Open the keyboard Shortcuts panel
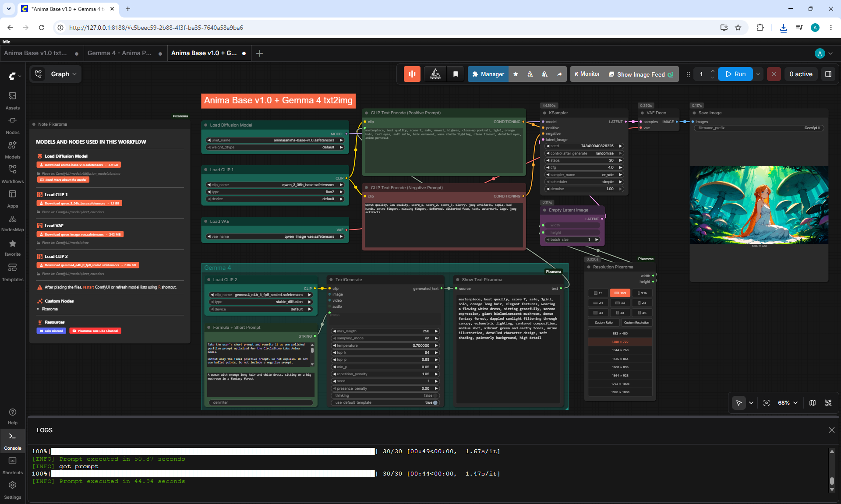 13,465
